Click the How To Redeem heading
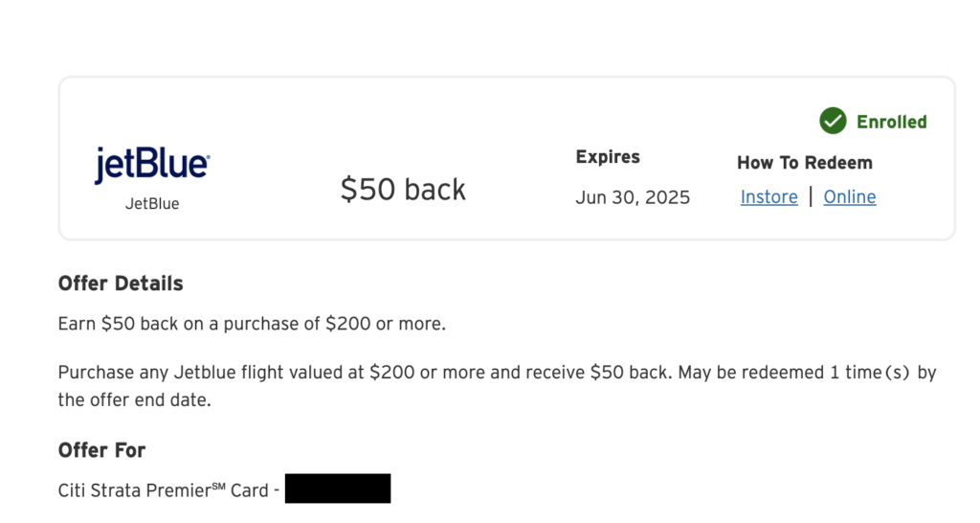The height and width of the screenshot is (523, 980). [804, 163]
